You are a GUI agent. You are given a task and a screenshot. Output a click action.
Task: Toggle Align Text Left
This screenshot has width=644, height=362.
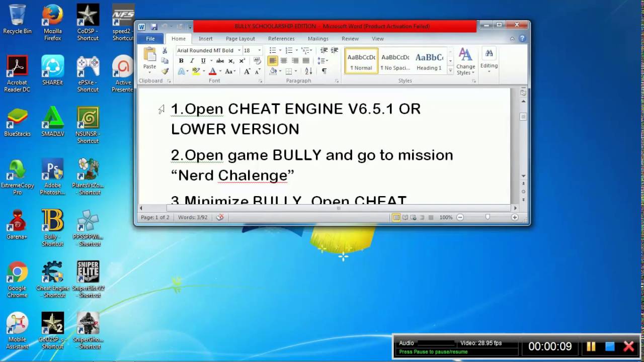point(273,61)
